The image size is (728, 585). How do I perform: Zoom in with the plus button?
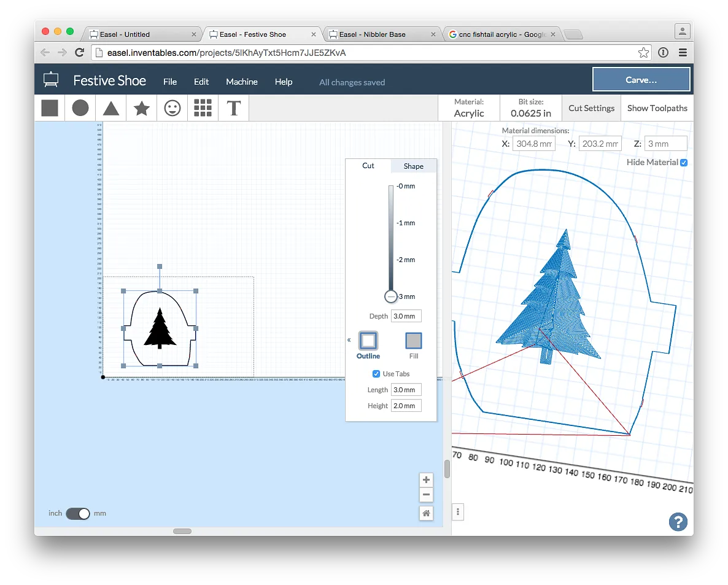tap(426, 480)
